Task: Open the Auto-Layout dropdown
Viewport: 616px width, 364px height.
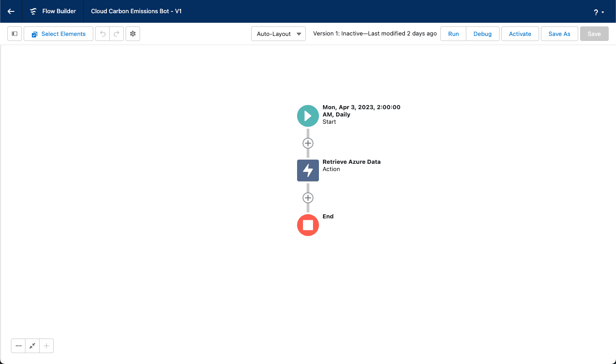Action: click(x=278, y=34)
